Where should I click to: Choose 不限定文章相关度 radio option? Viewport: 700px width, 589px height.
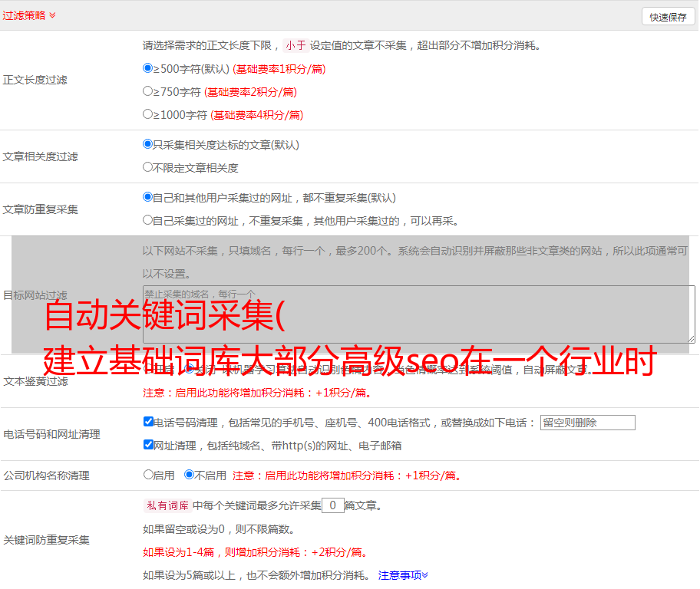[148, 167]
